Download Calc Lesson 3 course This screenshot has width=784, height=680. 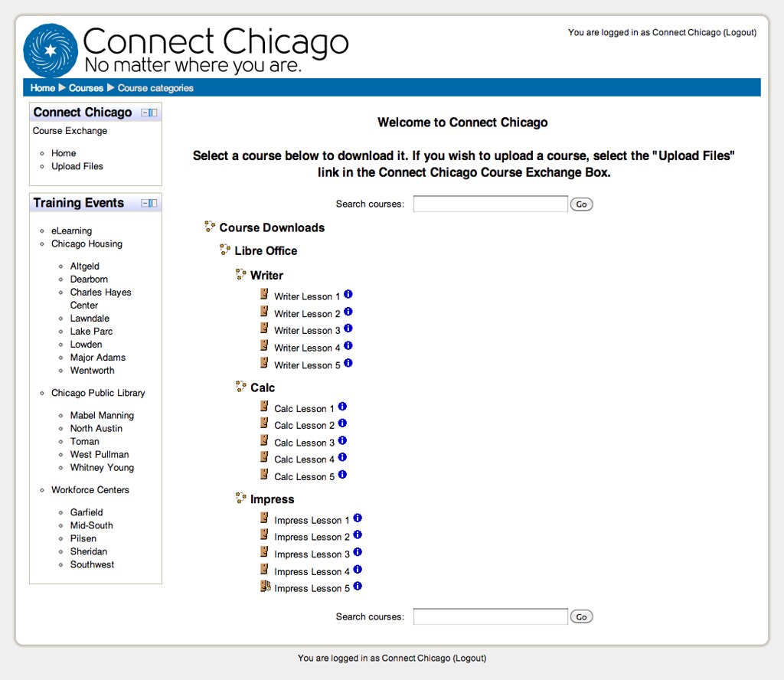[304, 443]
